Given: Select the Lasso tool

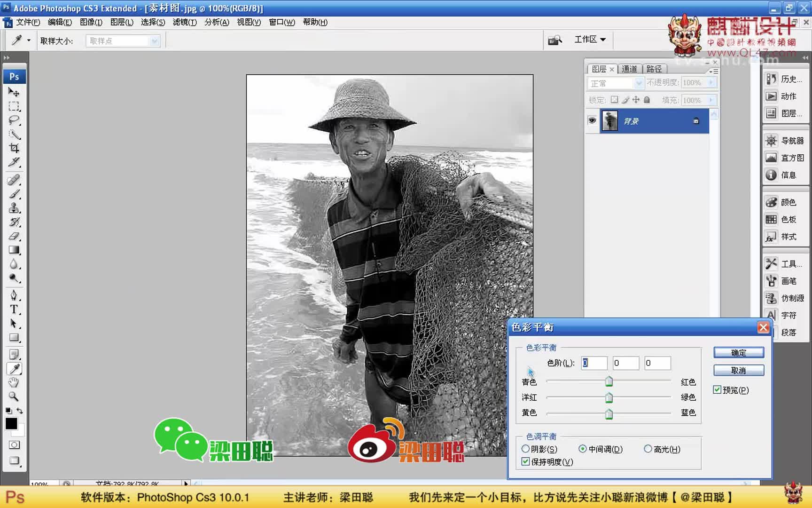Looking at the screenshot, I should 14,121.
